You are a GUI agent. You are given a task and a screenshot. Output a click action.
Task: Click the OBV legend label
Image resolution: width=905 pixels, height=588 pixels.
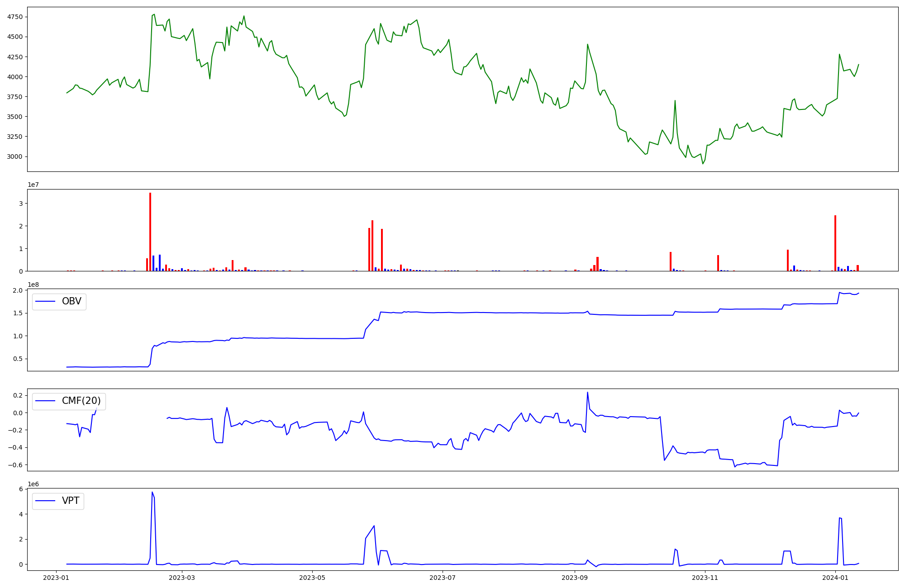[x=71, y=301]
